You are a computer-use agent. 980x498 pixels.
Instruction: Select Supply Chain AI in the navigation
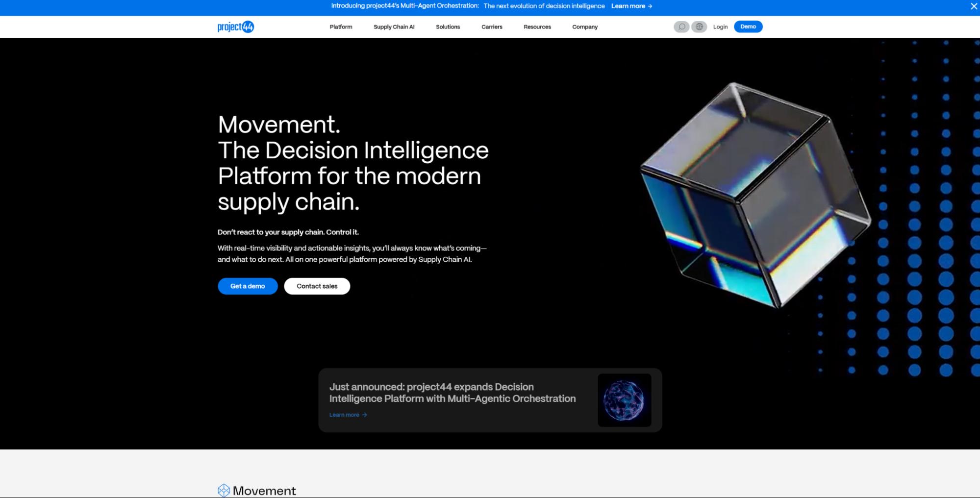tap(394, 26)
